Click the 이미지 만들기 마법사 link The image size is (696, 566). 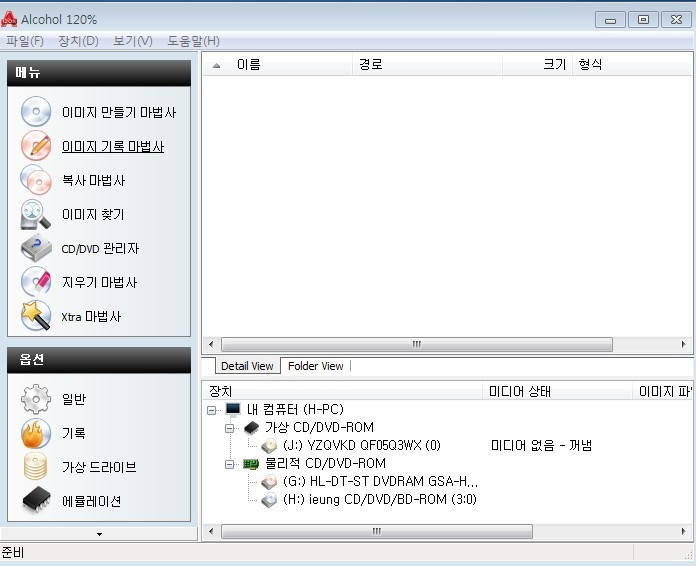click(119, 112)
